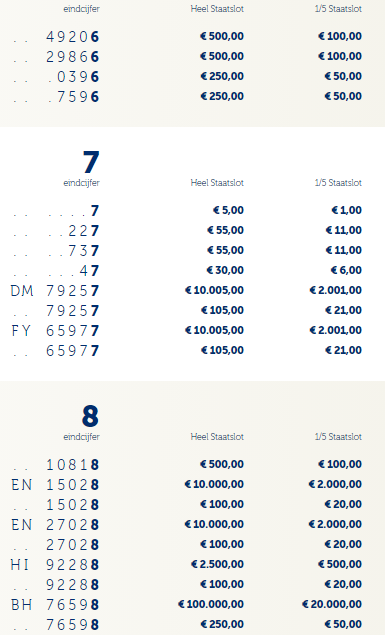This screenshot has width=385, height=635.
Task: Click the € 30,00 prize amount
Action: coord(225,270)
